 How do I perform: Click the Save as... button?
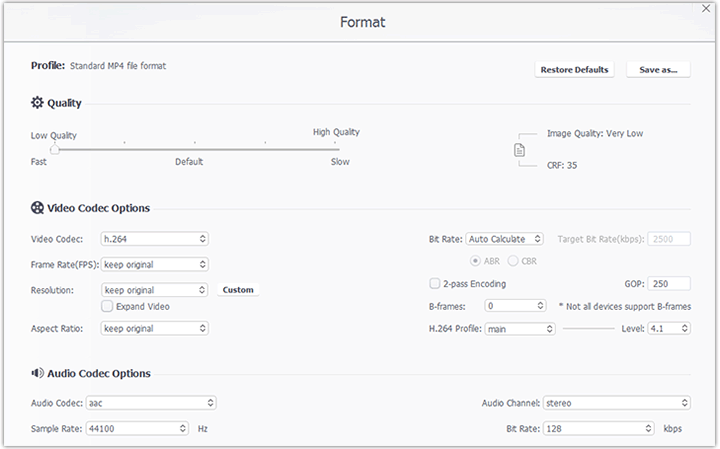pyautogui.click(x=658, y=70)
